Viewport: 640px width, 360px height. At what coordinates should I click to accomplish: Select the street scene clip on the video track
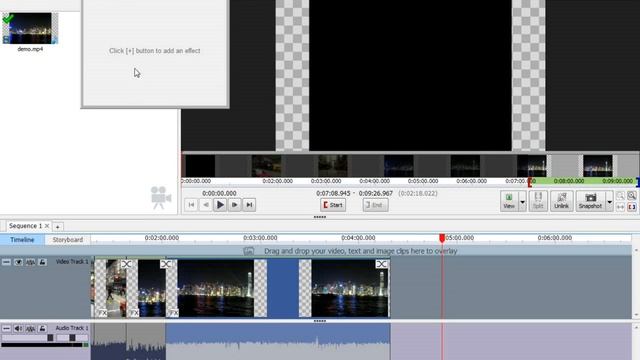112,289
